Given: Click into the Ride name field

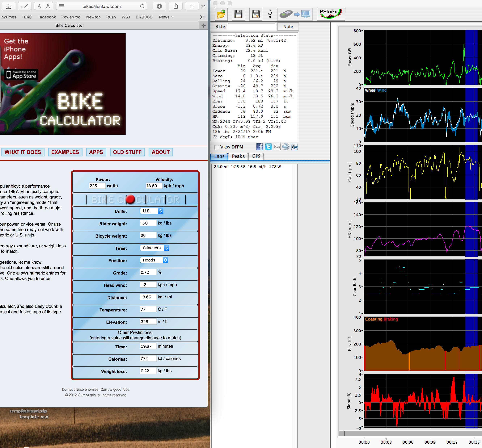Looking at the screenshot, I should pos(251,27).
